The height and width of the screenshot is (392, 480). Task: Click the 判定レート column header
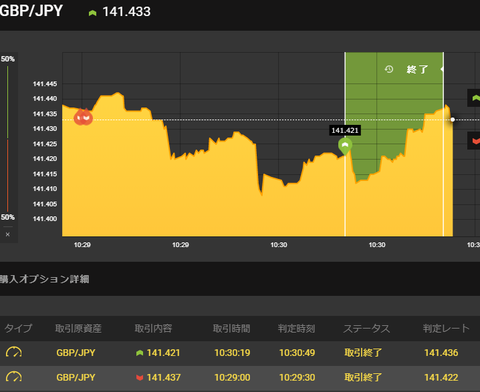coord(446,329)
